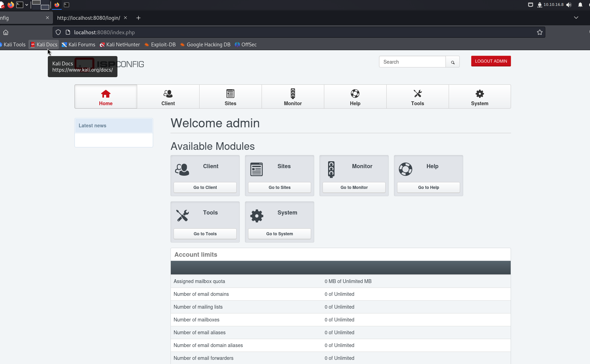
Task: Bookmark this page with the star icon
Action: coord(539,33)
